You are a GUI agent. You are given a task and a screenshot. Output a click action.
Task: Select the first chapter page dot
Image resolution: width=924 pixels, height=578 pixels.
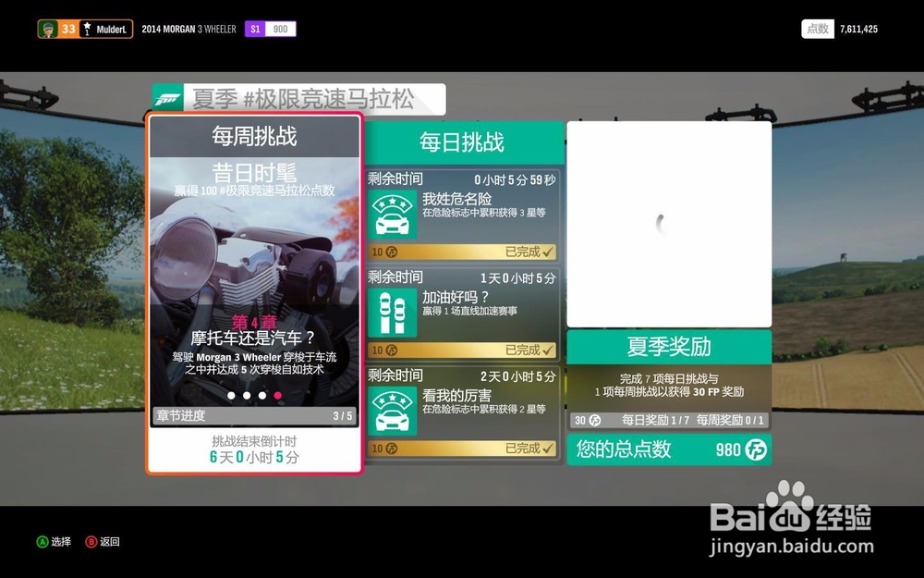(x=231, y=396)
